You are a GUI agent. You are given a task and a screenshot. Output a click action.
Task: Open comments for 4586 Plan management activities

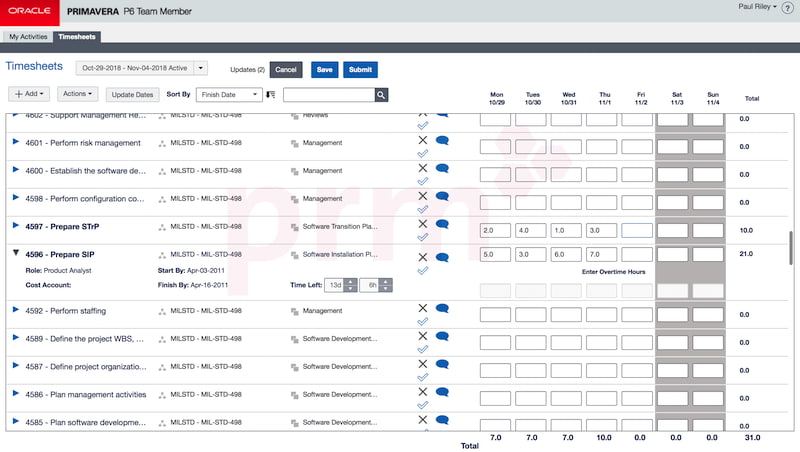(441, 393)
